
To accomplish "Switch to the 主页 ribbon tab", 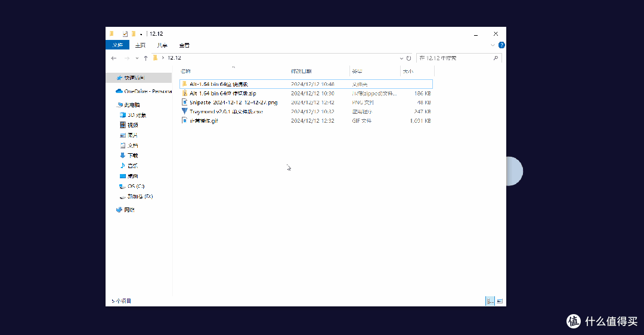I will pos(141,45).
